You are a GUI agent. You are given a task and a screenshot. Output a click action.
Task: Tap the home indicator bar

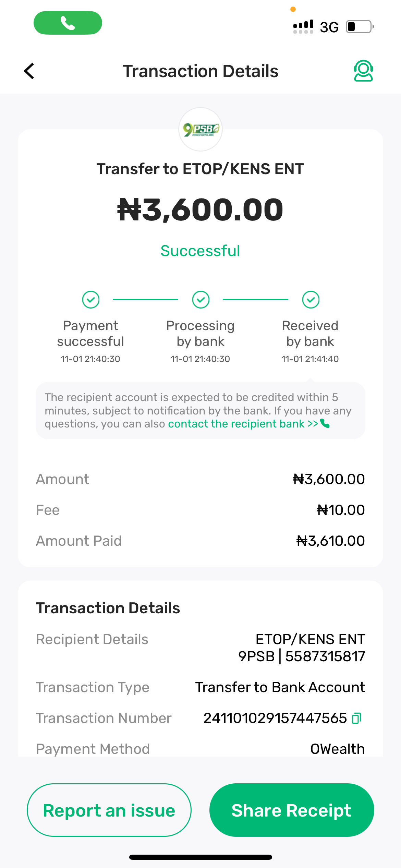pos(200,857)
